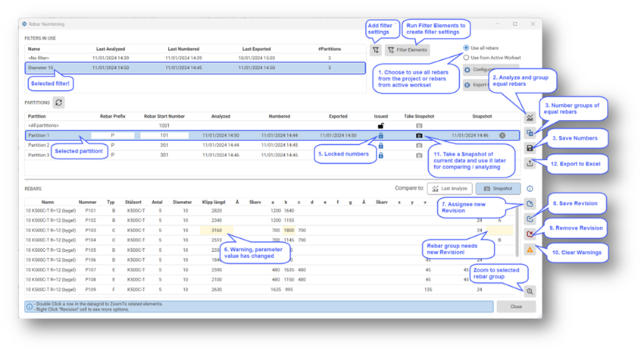The height and width of the screenshot is (352, 644).
Task: Take a snapshot of Partition 2
Action: pos(419,146)
